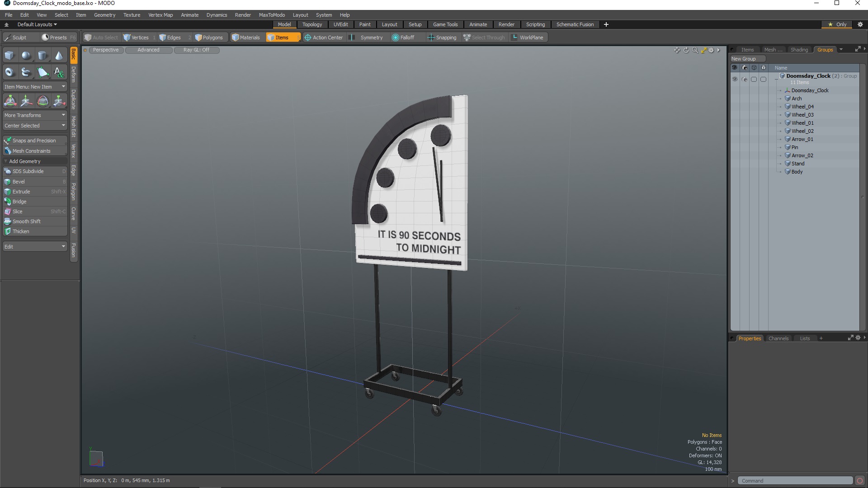Open the Vertex Map menu
This screenshot has height=488, width=868.
pyautogui.click(x=160, y=15)
